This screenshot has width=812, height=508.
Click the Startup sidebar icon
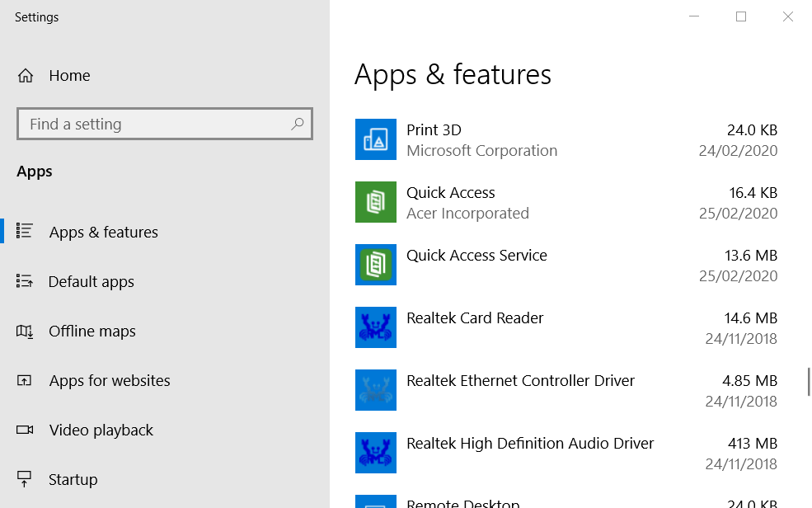coord(25,479)
